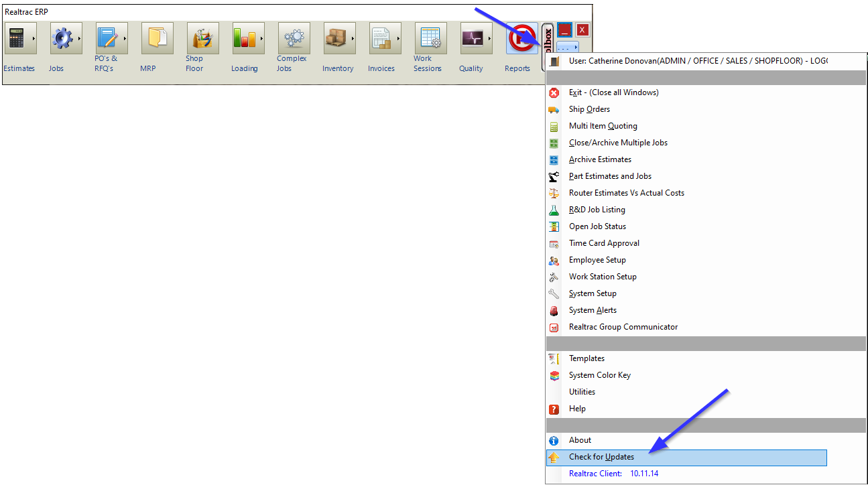
Task: Click the red Exit icon in menu
Action: click(x=554, y=92)
